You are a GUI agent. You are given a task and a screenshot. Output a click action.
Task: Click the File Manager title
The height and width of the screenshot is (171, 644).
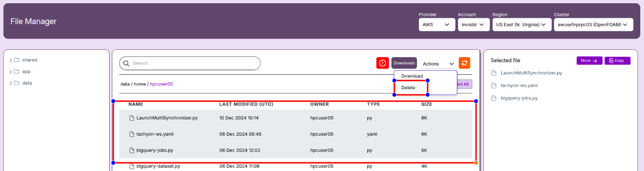coord(33,21)
